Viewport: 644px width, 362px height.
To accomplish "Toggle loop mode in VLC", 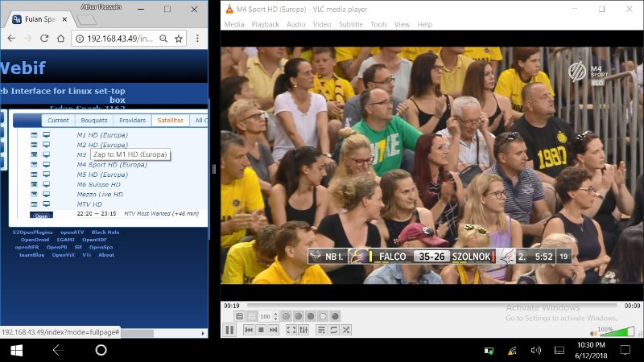I will pyautogui.click(x=333, y=330).
